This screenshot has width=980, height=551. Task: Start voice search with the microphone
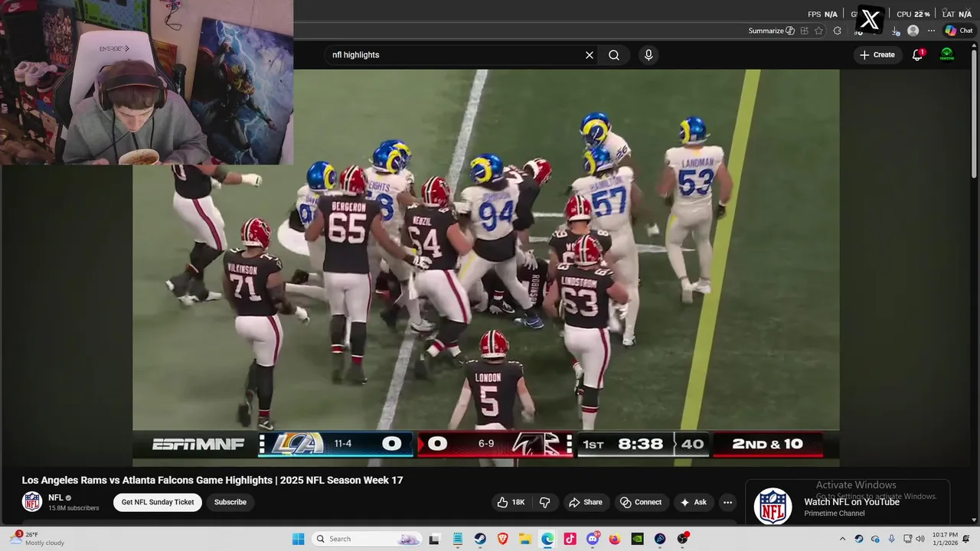648,55
